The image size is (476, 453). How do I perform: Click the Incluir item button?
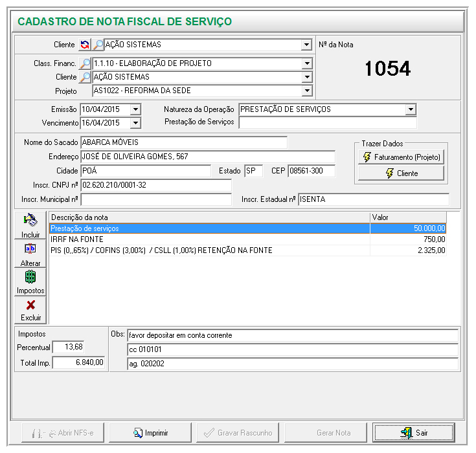tap(30, 225)
